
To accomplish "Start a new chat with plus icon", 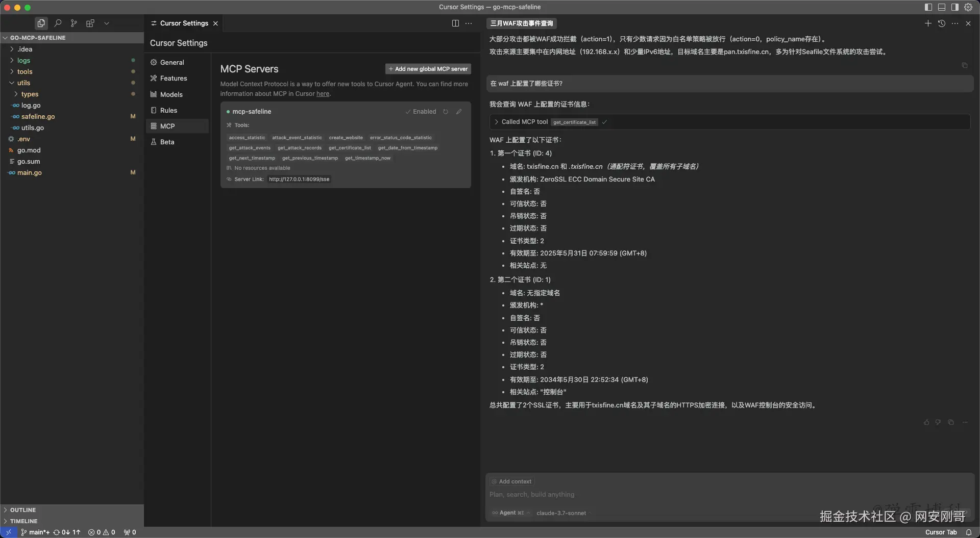I will click(928, 23).
